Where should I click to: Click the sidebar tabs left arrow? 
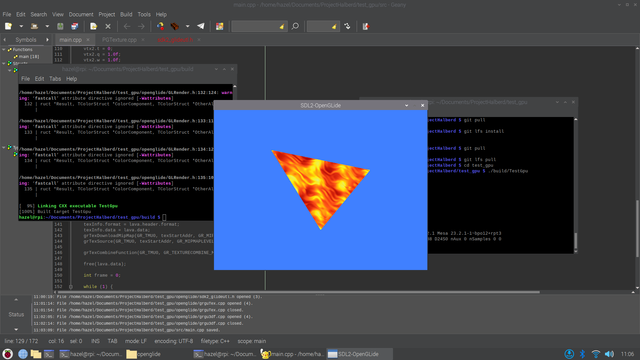click(4, 40)
